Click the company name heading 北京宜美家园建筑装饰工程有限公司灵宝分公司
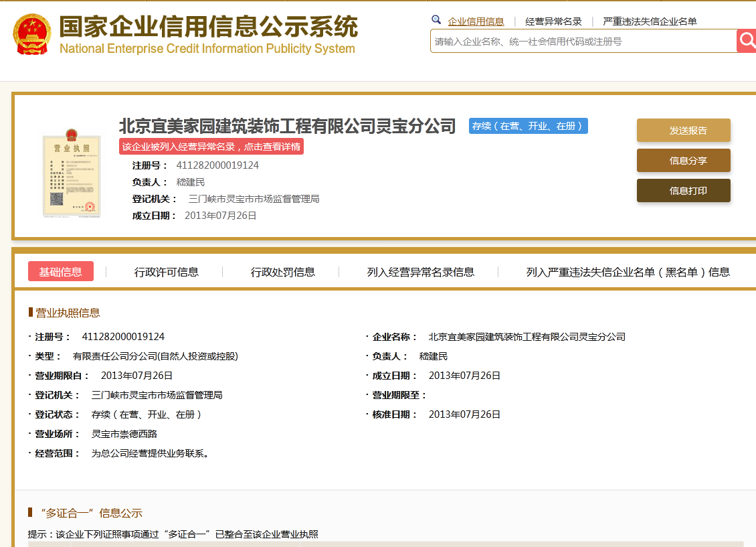Image resolution: width=756 pixels, height=547 pixels. [288, 126]
